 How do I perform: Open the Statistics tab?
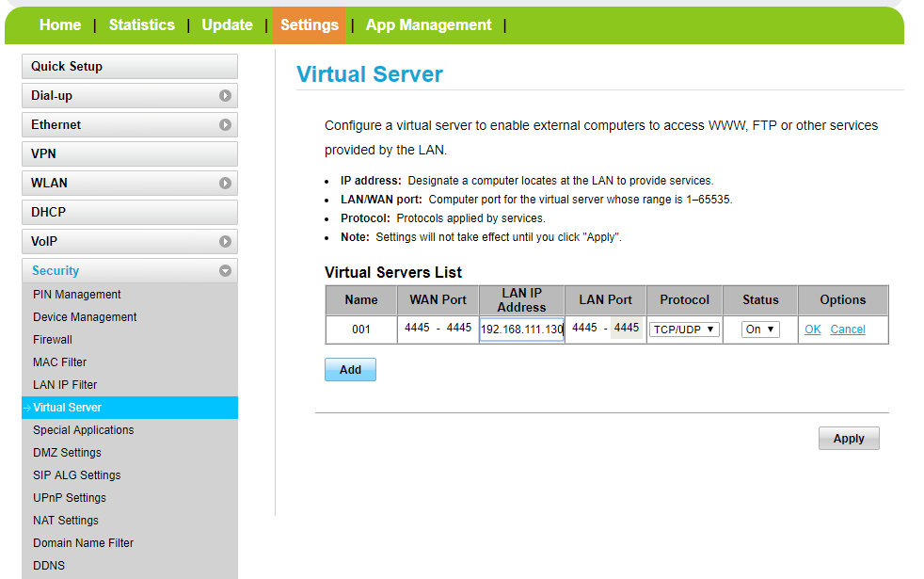coord(142,25)
